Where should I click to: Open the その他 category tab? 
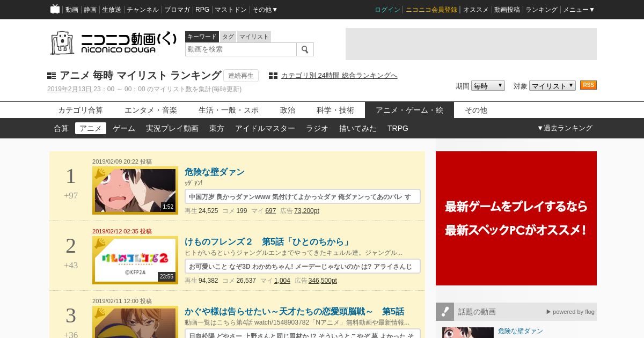(x=476, y=110)
